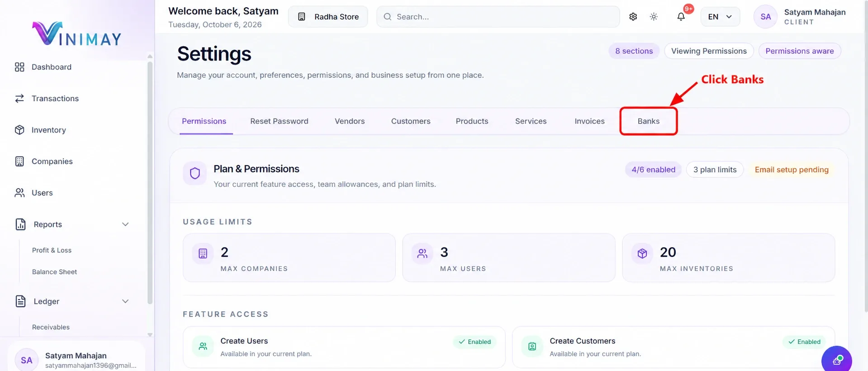The width and height of the screenshot is (868, 371).
Task: Click the Reports chart icon in sidebar
Action: (x=20, y=224)
